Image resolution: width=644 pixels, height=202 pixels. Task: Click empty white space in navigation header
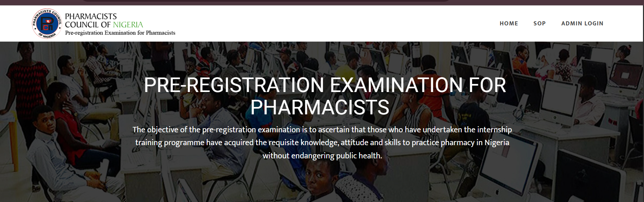click(x=322, y=23)
